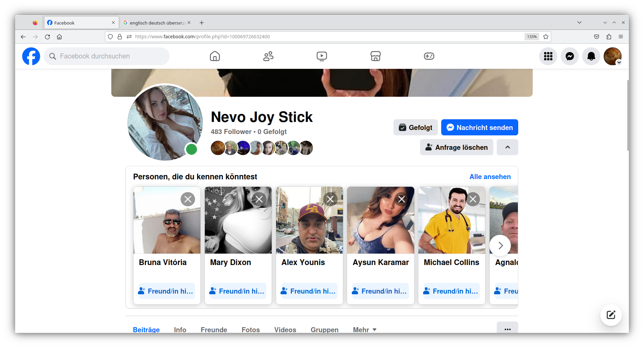Bookmark this page with star icon
Viewport: 644px width, 348px height.
[x=546, y=37]
